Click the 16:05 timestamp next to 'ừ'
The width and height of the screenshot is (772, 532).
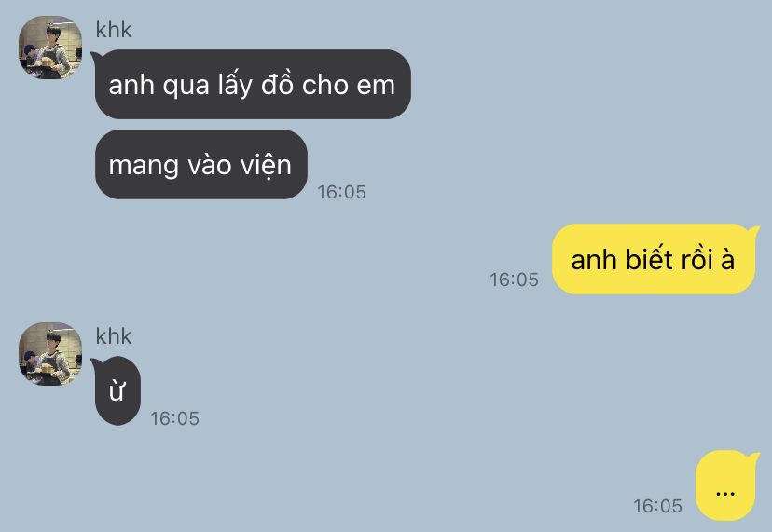pos(174,418)
